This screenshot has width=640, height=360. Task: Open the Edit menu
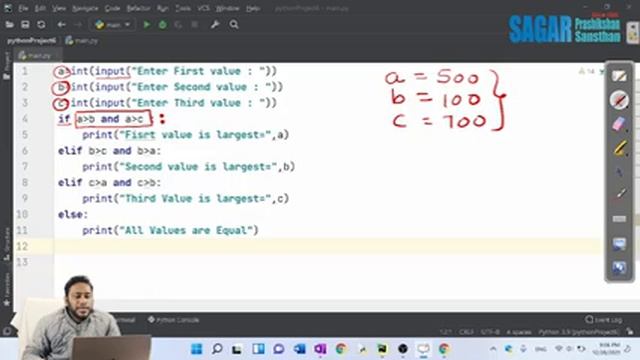coord(40,8)
